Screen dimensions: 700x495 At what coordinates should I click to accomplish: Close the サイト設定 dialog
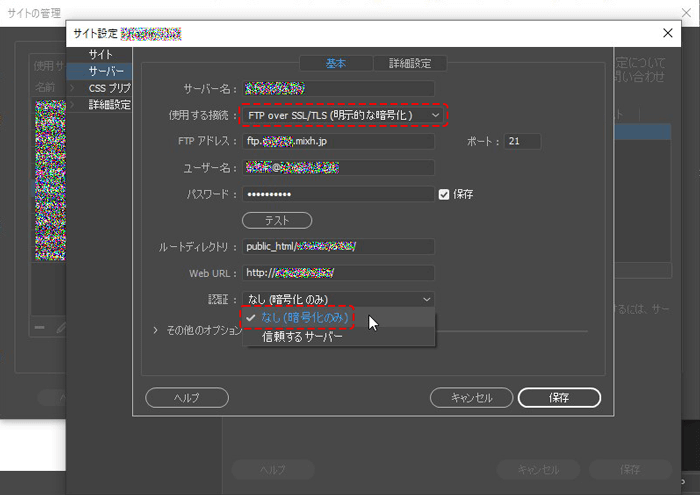click(x=668, y=33)
